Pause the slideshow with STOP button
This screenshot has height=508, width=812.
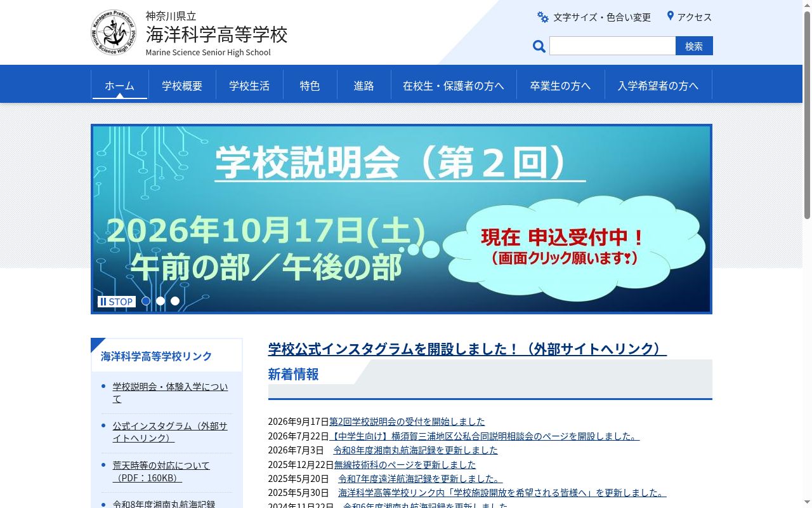[x=117, y=302]
